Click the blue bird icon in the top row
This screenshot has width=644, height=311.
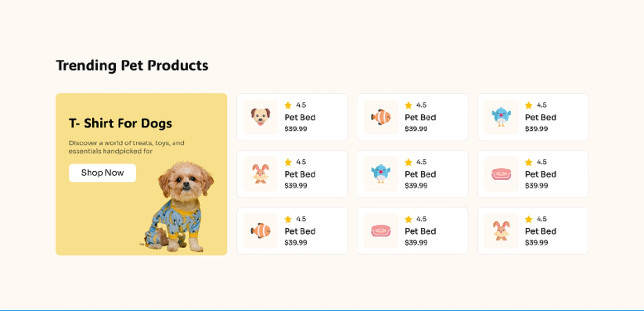coord(501,117)
